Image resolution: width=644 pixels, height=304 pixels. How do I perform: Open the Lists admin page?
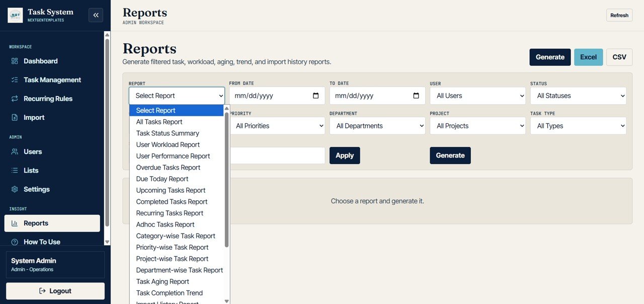click(52, 170)
